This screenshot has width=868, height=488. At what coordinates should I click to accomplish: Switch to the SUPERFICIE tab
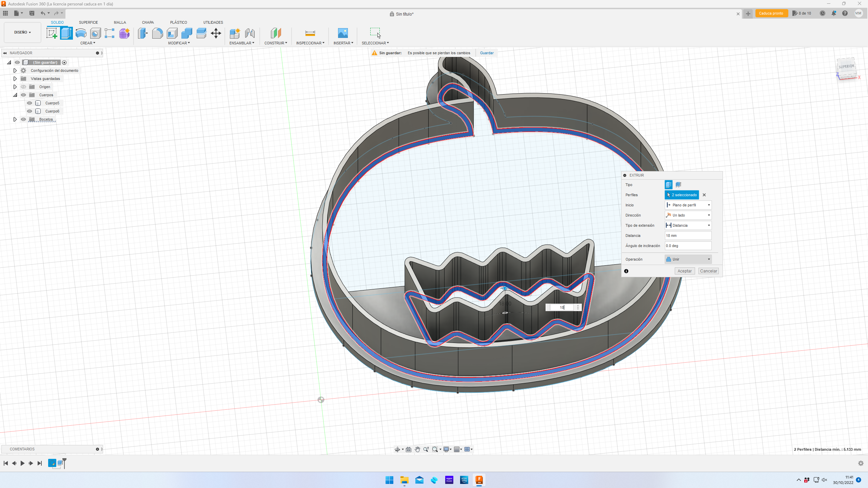click(88, 22)
